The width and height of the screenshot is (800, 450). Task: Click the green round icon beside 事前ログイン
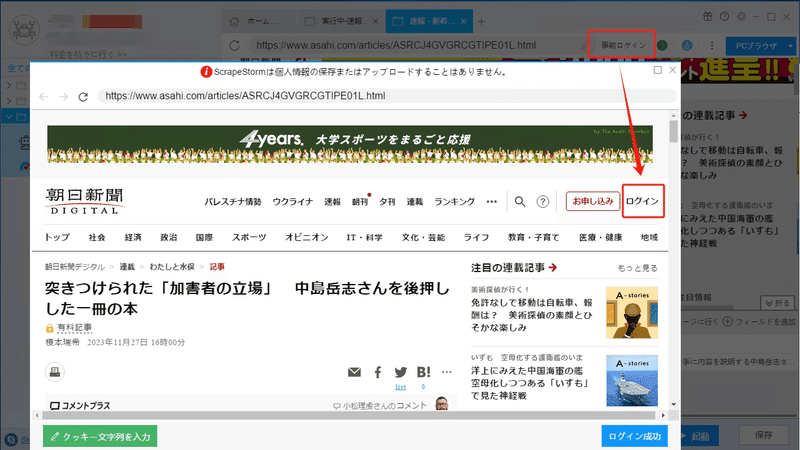[662, 45]
